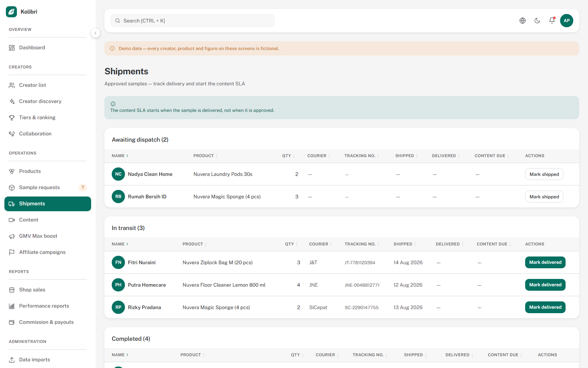Open the Shipments menu item
Screen dimensions: 588x368
pyautogui.click(x=48, y=204)
